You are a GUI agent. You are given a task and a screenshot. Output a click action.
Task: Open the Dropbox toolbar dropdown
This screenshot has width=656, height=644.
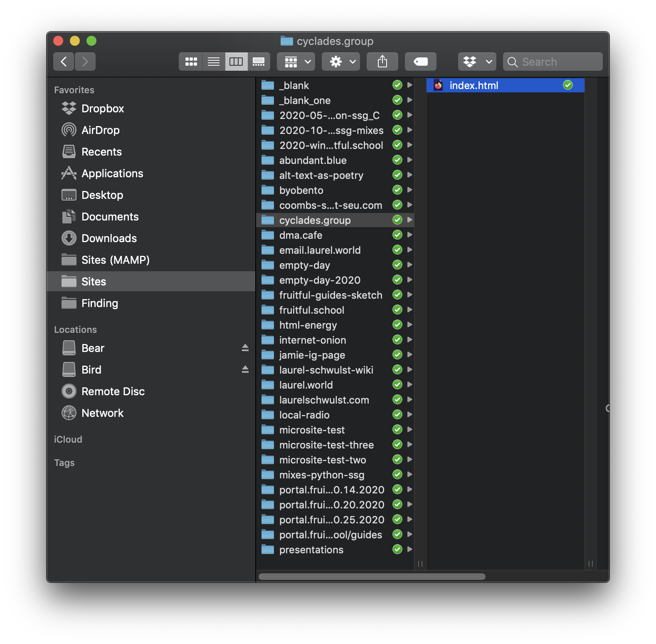477,62
